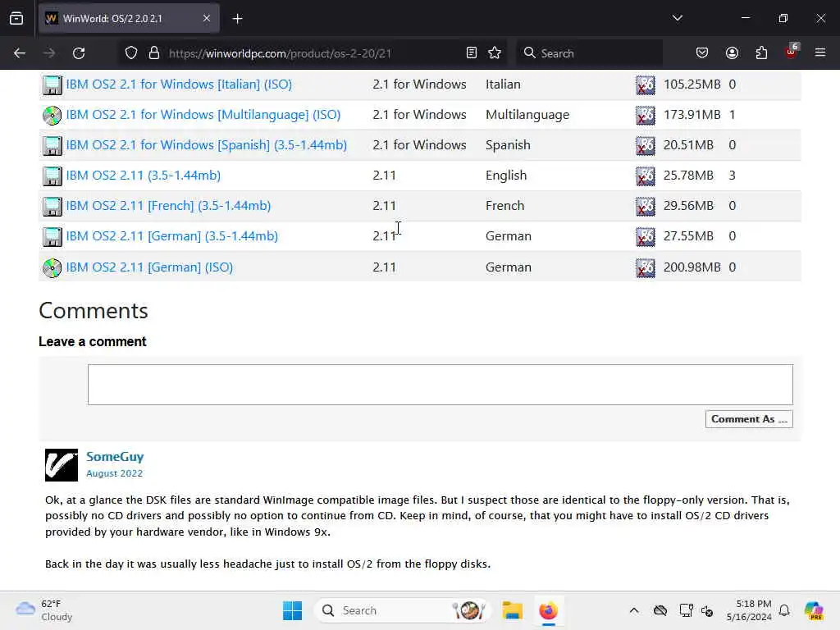
Task: Click floppy icon for Spanish row
Action: (52, 146)
